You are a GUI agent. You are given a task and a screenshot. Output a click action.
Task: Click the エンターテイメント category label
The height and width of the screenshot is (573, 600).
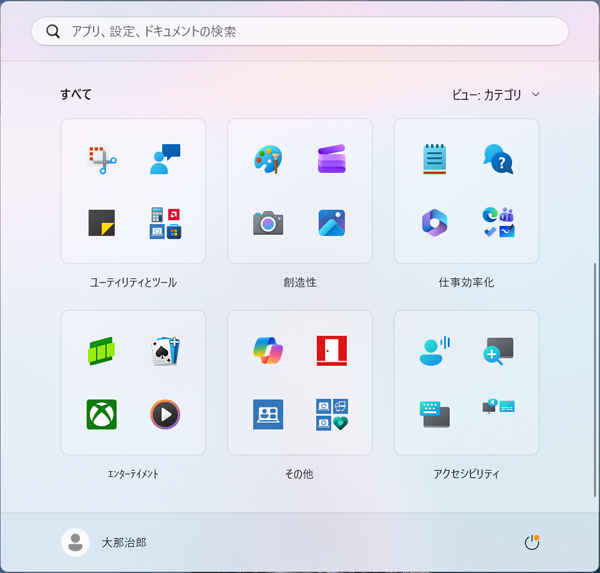point(133,474)
